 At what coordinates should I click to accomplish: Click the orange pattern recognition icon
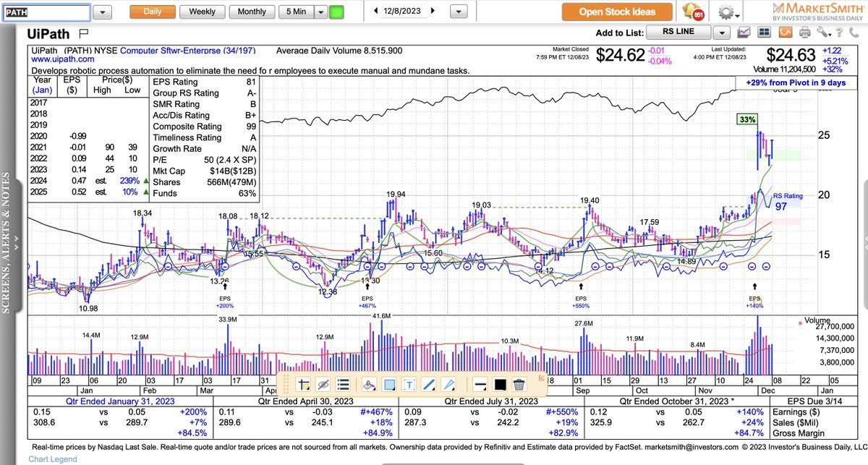786,33
